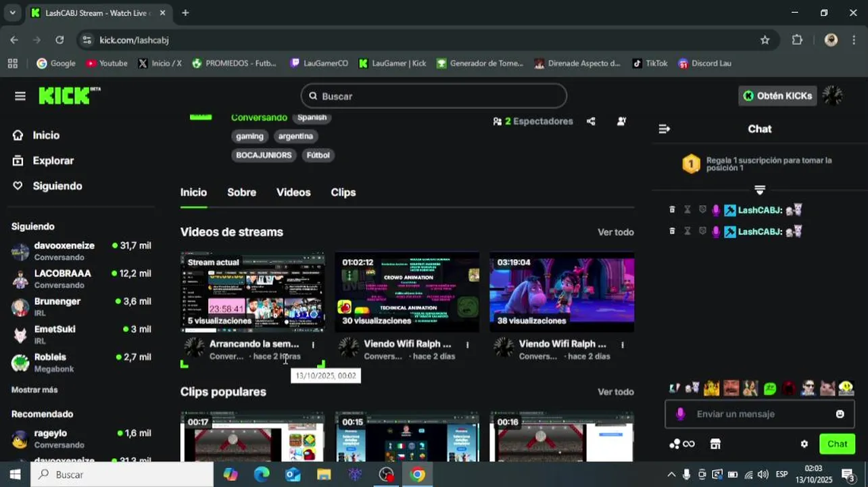This screenshot has height=487, width=868.
Task: Open Chrome tab search dropdown
Action: coord(12,12)
